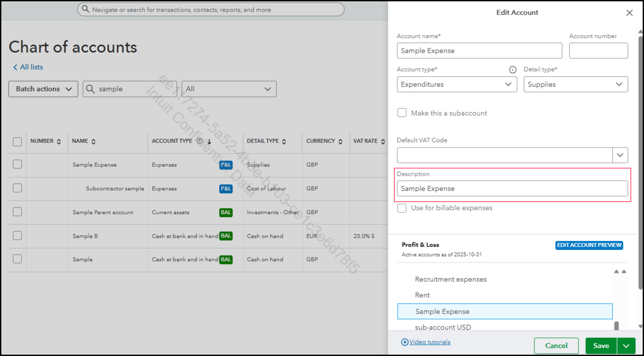
Task: Click the Account type info icon
Action: 513,70
